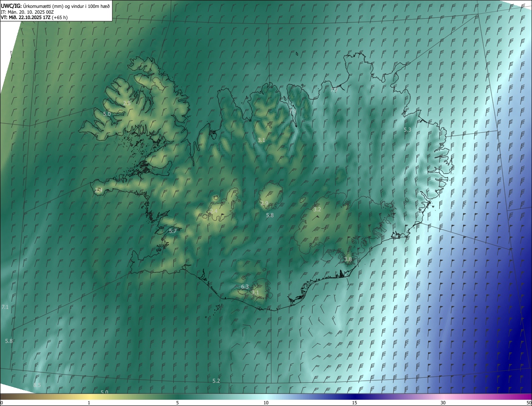Click the valid time "VT: Mið. 22.10.2025 17Z (+65 h)"
The height and width of the screenshot is (406, 532).
[34, 17]
